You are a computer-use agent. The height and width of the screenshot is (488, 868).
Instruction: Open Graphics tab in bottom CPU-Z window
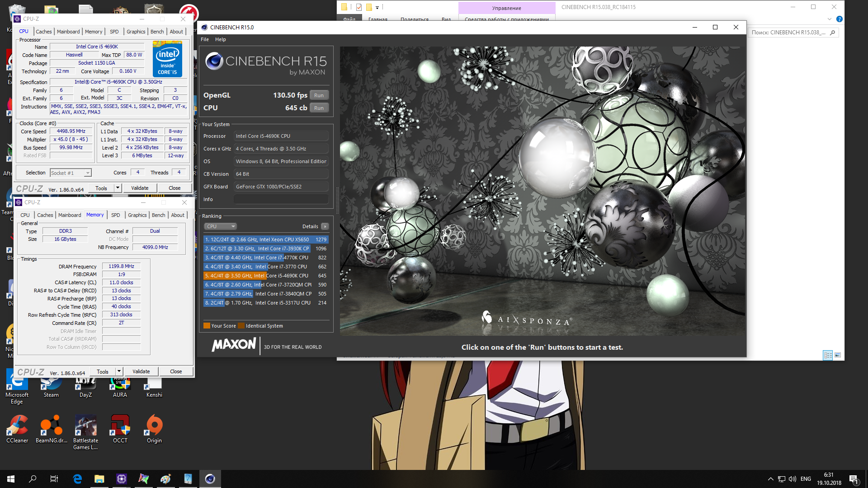(x=137, y=215)
